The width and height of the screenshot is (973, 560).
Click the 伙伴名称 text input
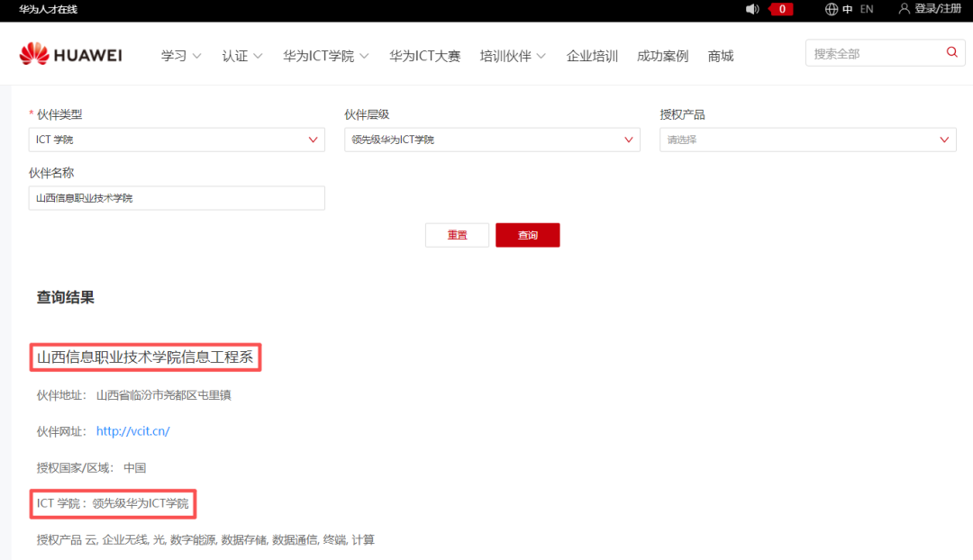click(x=176, y=198)
